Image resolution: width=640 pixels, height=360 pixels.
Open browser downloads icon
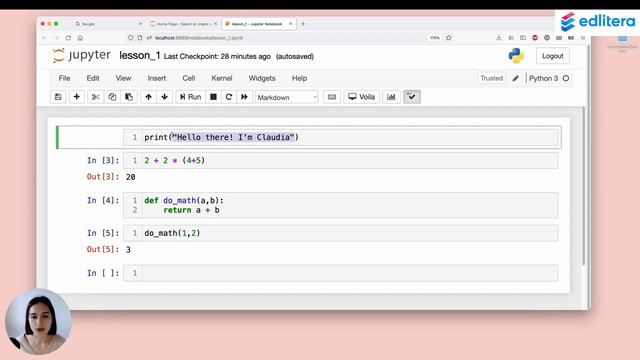[498, 38]
